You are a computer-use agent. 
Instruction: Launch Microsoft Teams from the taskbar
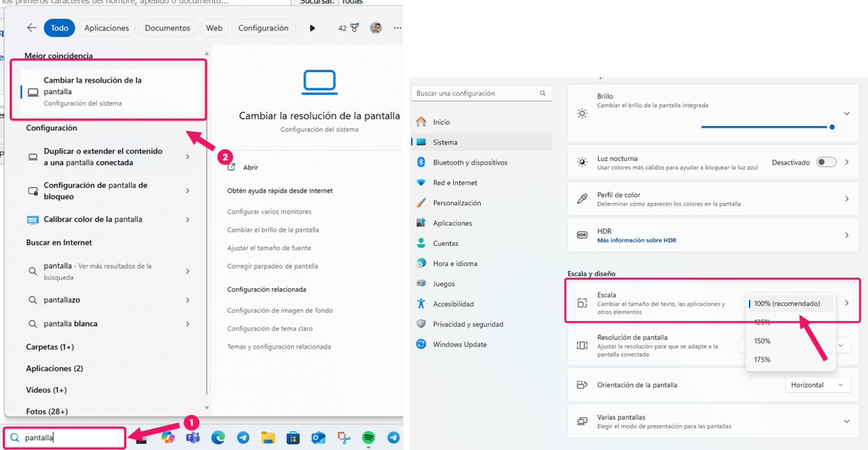(192, 438)
